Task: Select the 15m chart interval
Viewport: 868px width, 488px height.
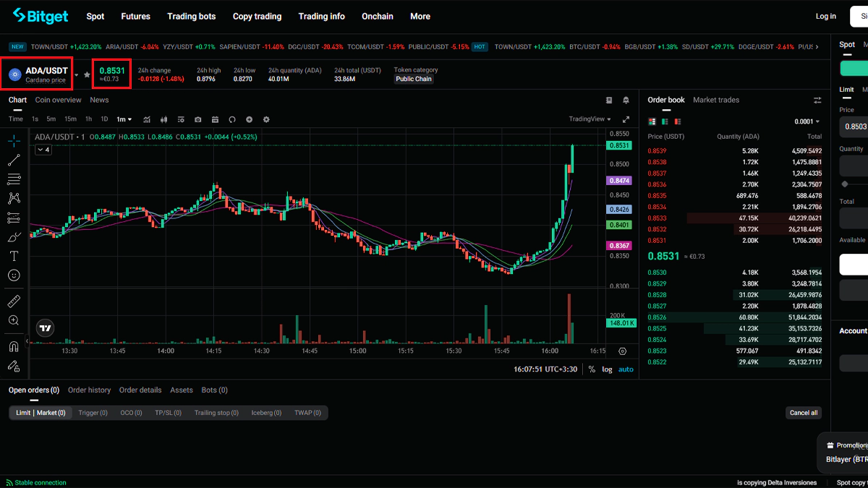Action: (70, 119)
